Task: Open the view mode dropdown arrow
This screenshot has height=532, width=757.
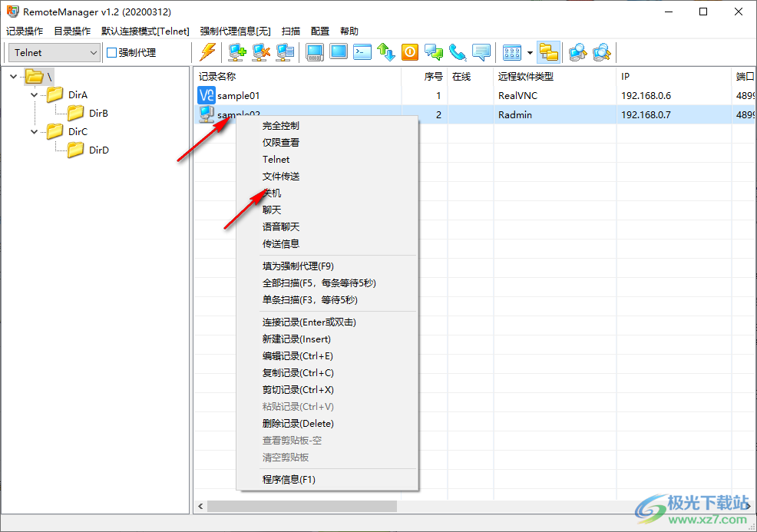Action: 530,53
